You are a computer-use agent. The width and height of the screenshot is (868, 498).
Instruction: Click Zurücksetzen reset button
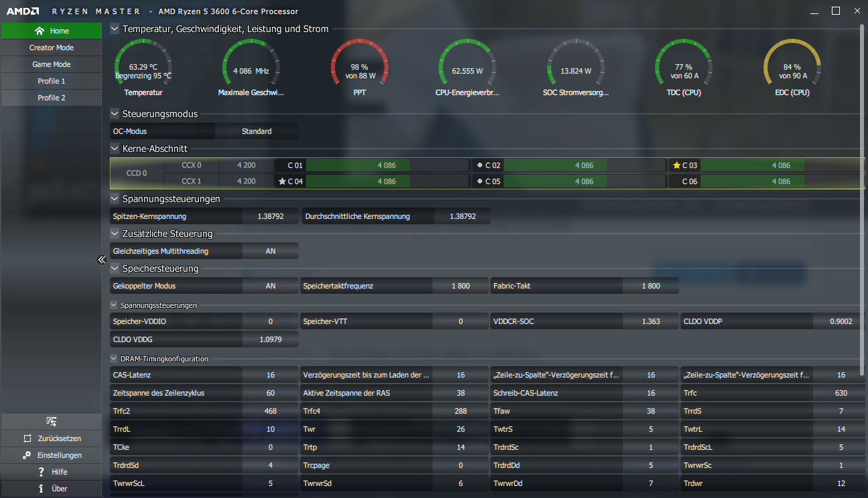point(51,438)
